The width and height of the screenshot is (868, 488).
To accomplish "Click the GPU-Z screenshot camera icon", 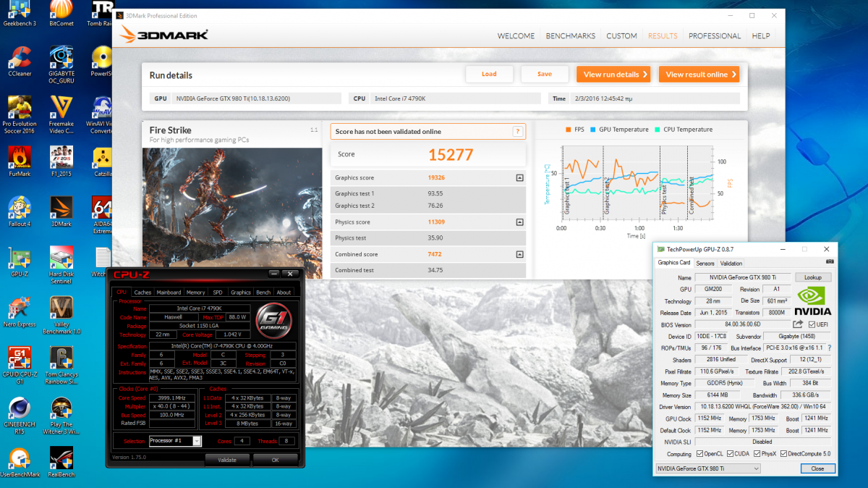I will point(830,263).
